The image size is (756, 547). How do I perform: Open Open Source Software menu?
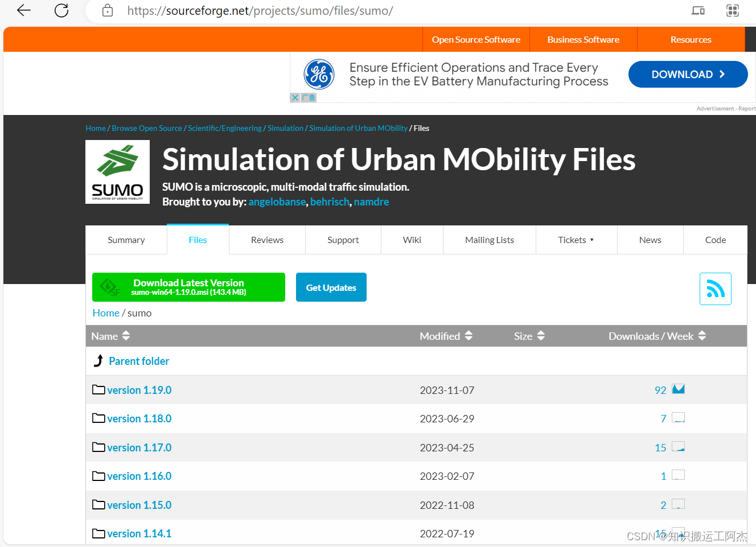pyautogui.click(x=476, y=39)
